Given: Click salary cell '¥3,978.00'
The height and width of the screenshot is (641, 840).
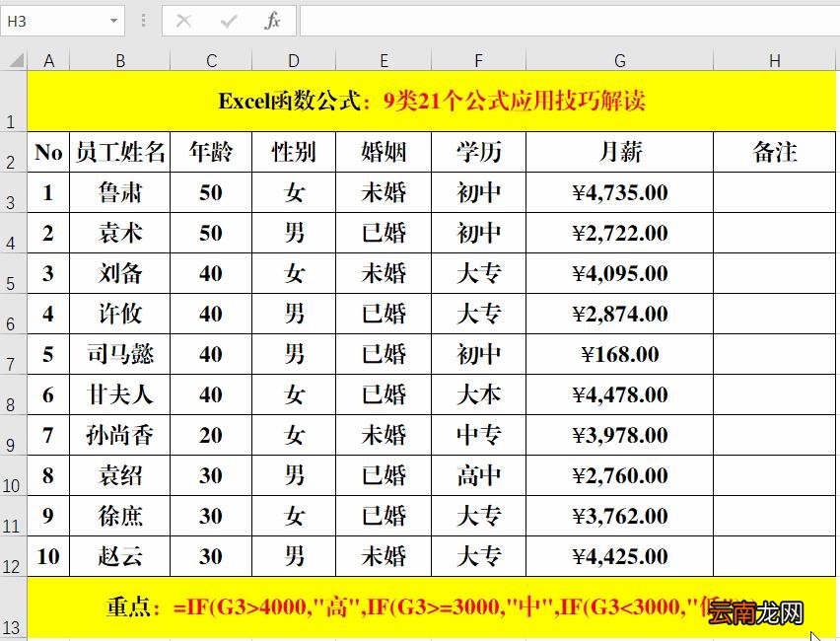Looking at the screenshot, I should [620, 435].
